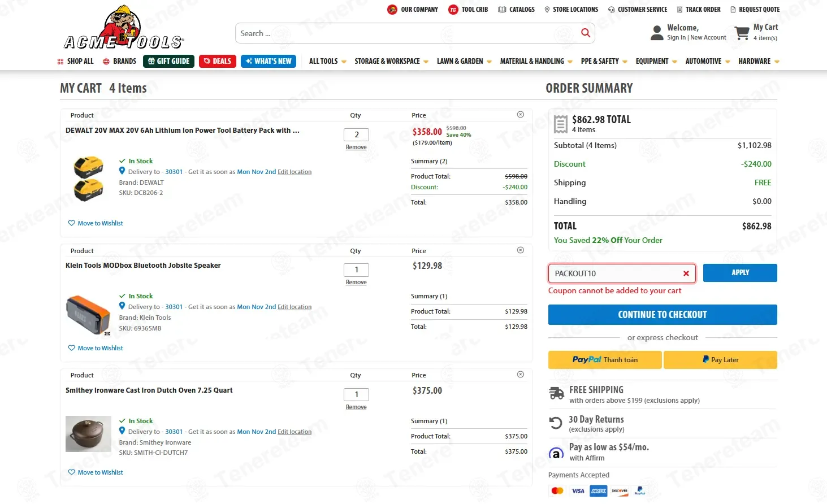827x504 pixels.
Task: Click the free shipping truck icon
Action: [557, 393]
